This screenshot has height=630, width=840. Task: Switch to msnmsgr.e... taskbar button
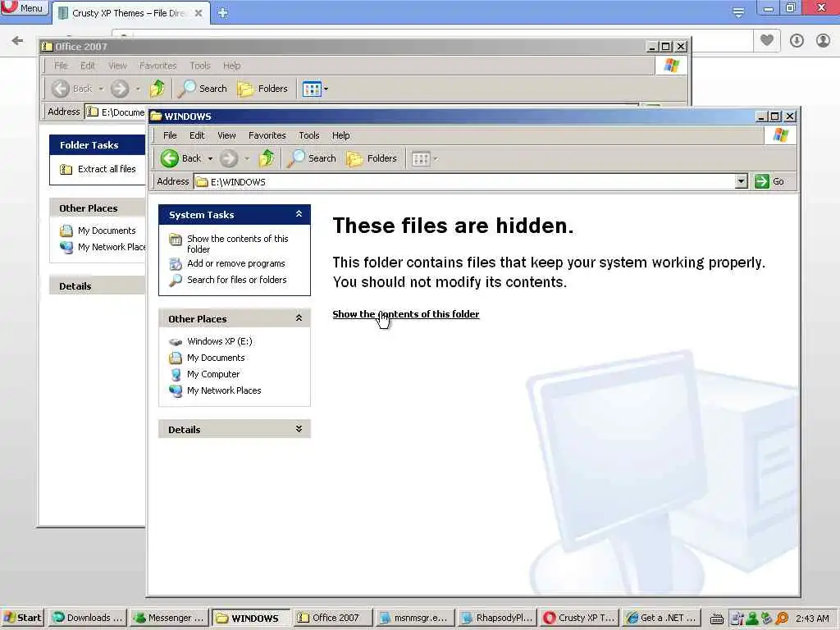click(x=414, y=618)
